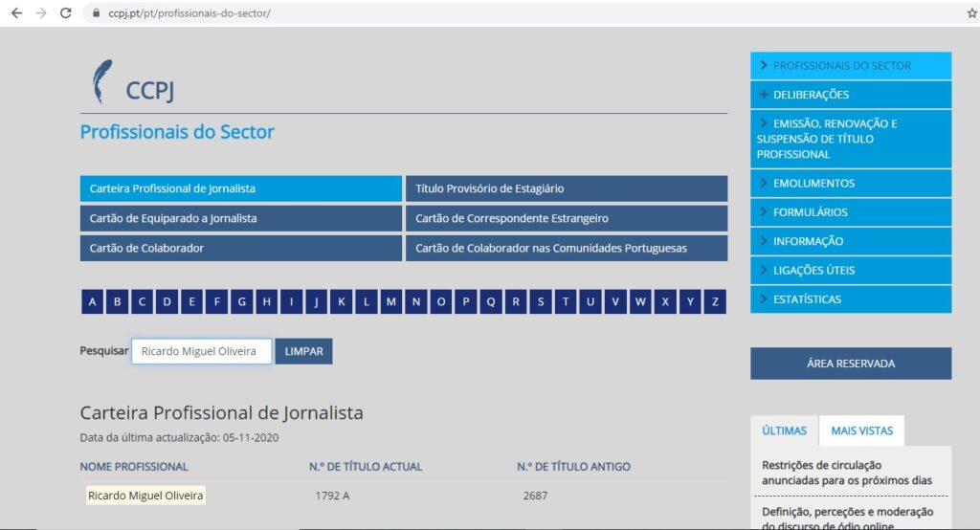Select Cartão de Colaborador category
980x530 pixels.
(240, 248)
